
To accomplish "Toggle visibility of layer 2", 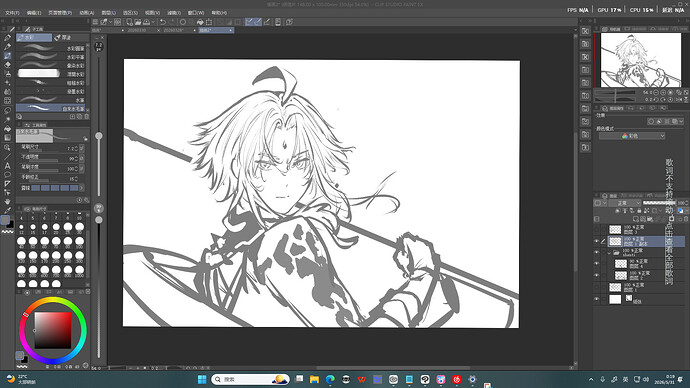I will 597,275.
